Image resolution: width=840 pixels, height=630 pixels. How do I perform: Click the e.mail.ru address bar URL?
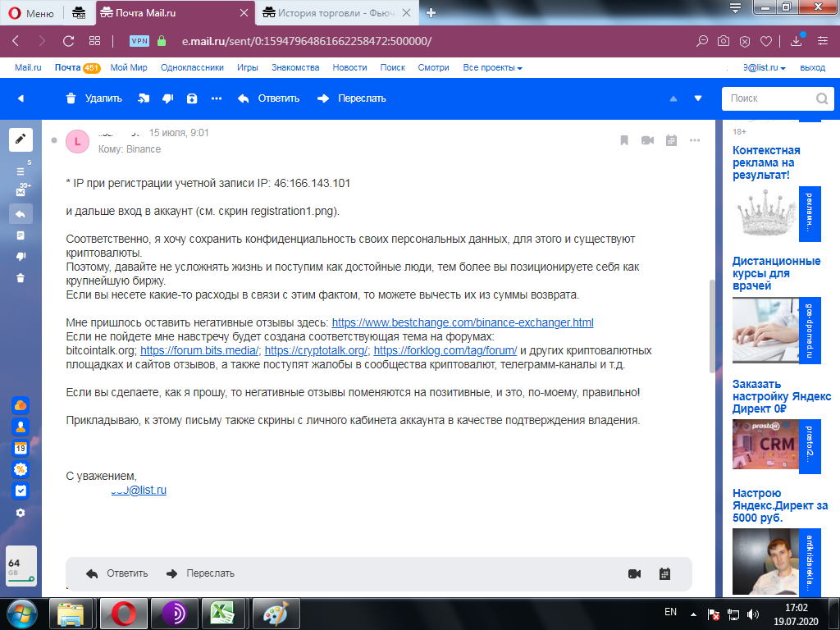(307, 41)
